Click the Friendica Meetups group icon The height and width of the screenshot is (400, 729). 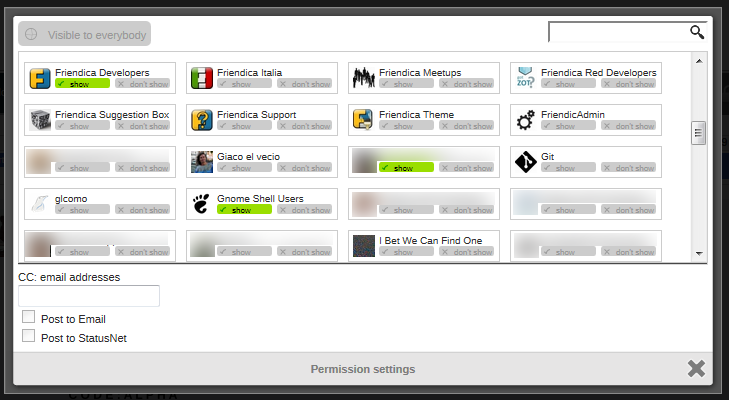point(364,78)
